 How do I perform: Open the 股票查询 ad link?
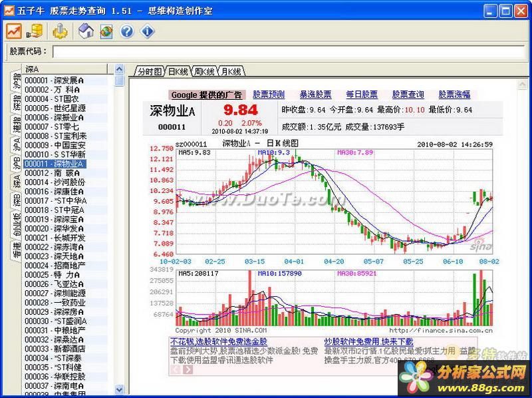408,95
